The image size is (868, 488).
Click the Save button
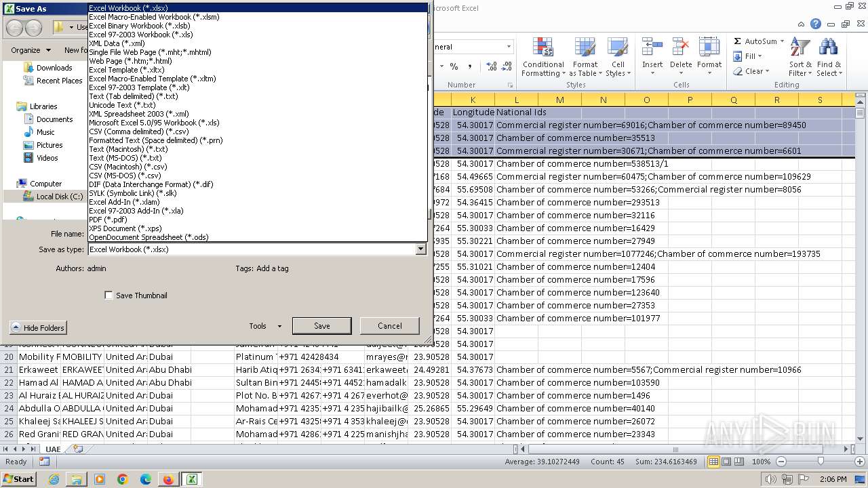(x=322, y=326)
